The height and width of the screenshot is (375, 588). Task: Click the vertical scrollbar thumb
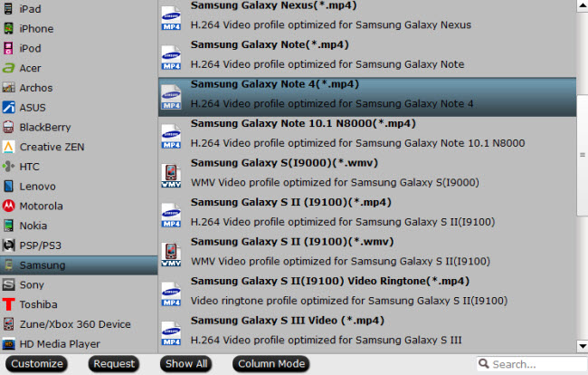click(x=583, y=155)
